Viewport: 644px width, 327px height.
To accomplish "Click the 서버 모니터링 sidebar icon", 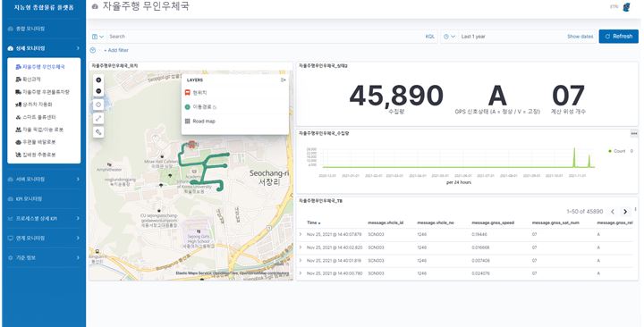I will [11, 180].
